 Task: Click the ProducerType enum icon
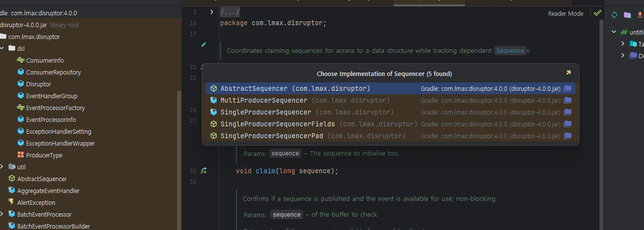point(21,155)
